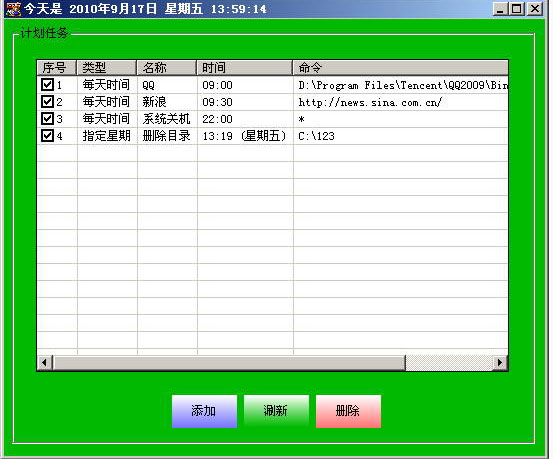Image resolution: width=553 pixels, height=459 pixels.
Task: Click the 名称 column header
Action: click(x=166, y=67)
